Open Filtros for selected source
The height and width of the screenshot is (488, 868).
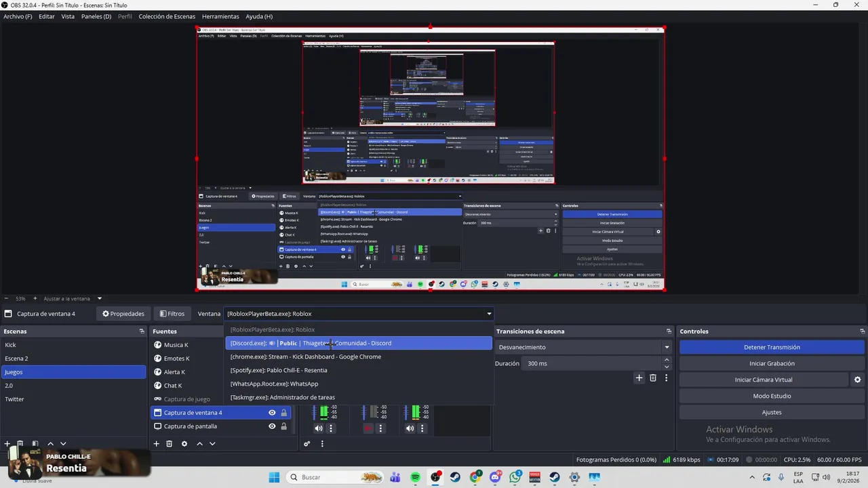172,314
